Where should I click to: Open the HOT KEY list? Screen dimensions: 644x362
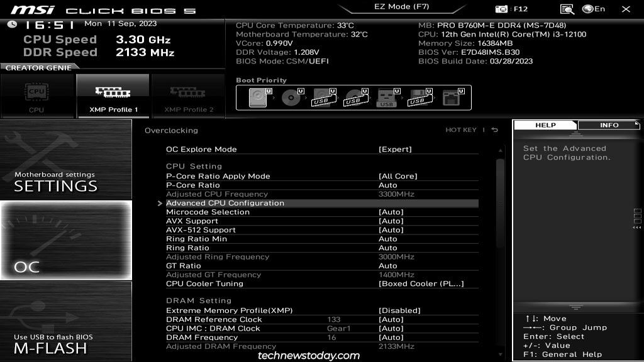tap(461, 129)
